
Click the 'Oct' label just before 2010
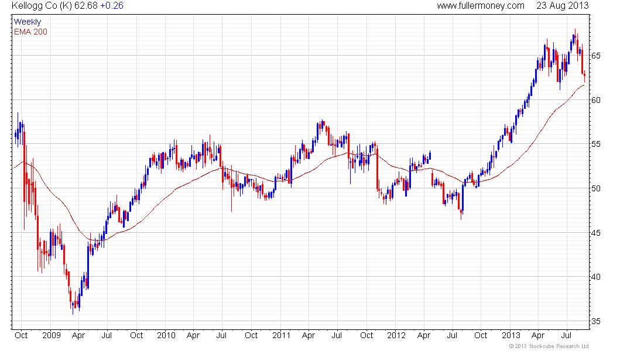pos(136,335)
